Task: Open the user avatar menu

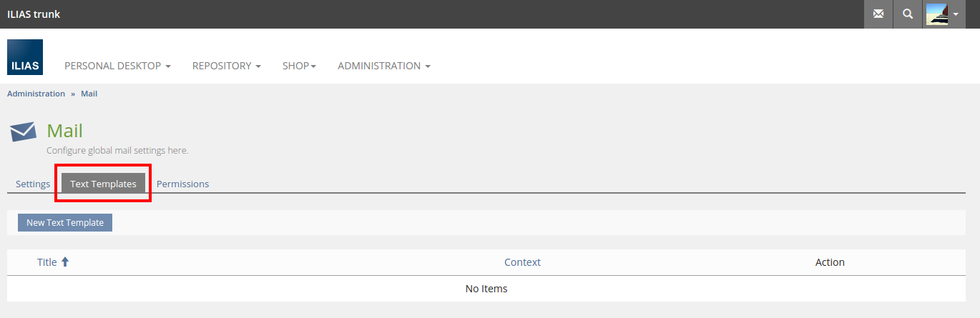Action: coord(942,14)
